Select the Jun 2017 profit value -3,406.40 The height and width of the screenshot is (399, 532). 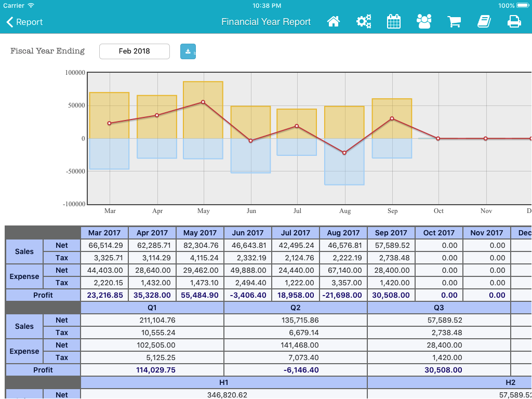pyautogui.click(x=248, y=295)
